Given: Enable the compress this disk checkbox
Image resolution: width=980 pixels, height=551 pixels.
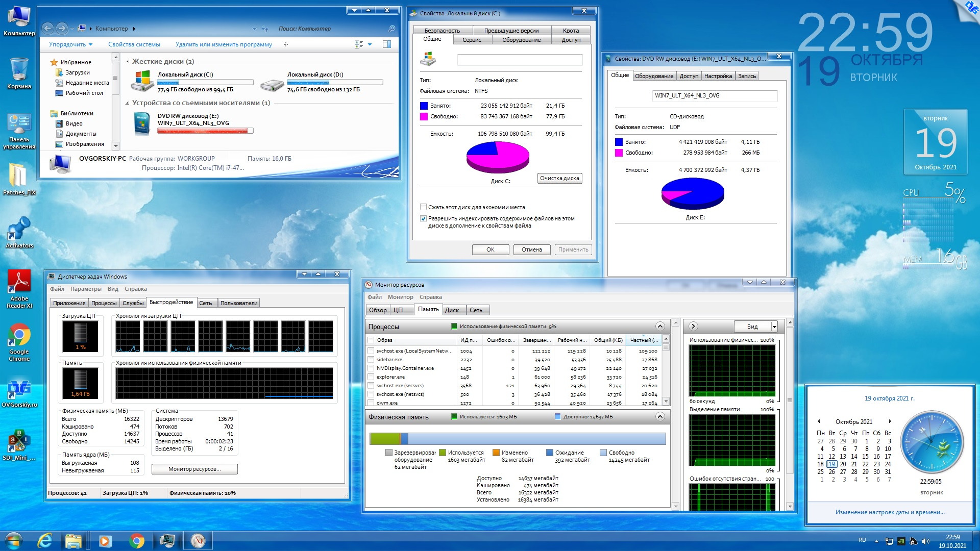Looking at the screenshot, I should (x=423, y=207).
